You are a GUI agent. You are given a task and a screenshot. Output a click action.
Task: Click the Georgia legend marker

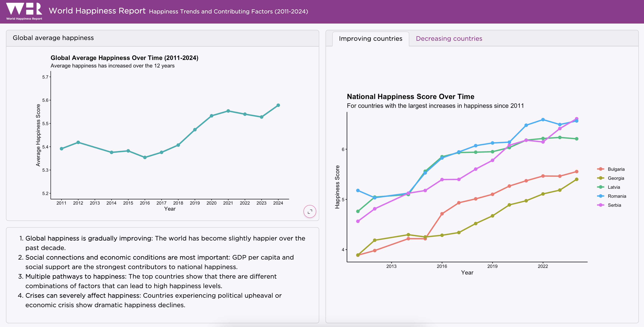(x=600, y=178)
